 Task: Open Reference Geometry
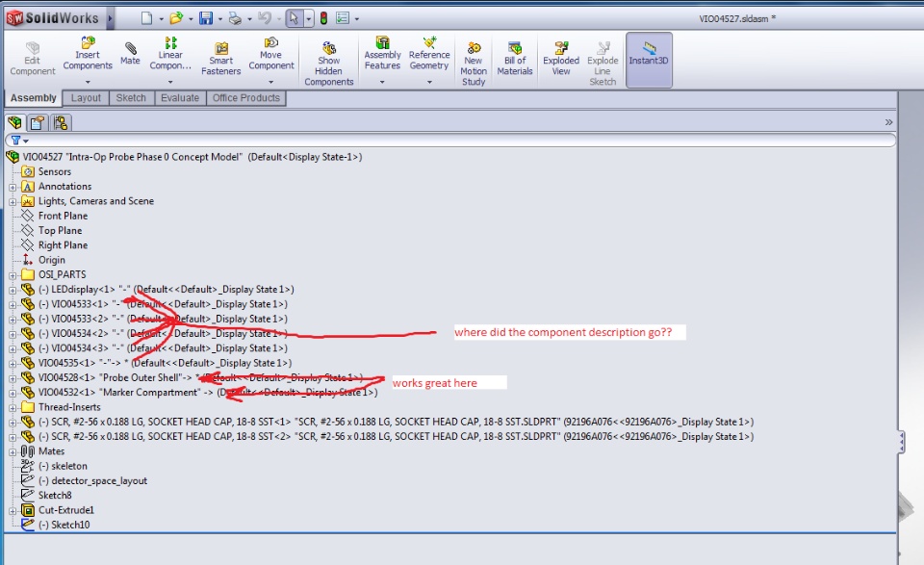(x=429, y=53)
